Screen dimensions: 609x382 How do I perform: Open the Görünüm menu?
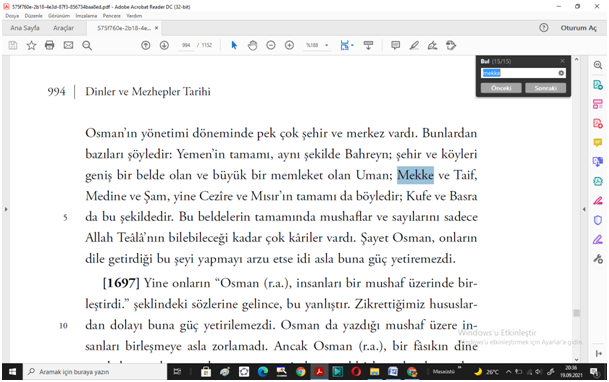pos(59,16)
